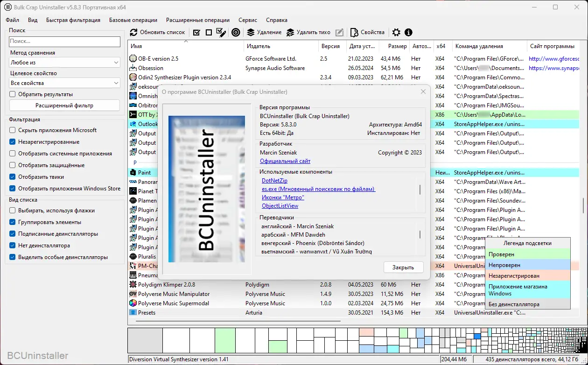Open settings via the gear toolbar icon
Image resolution: width=588 pixels, height=365 pixels.
click(396, 32)
